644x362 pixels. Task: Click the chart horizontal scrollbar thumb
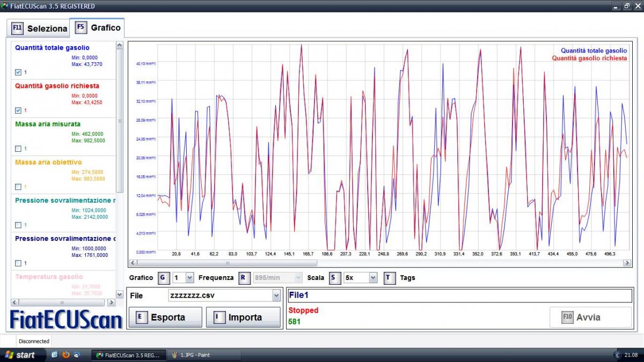click(x=228, y=263)
